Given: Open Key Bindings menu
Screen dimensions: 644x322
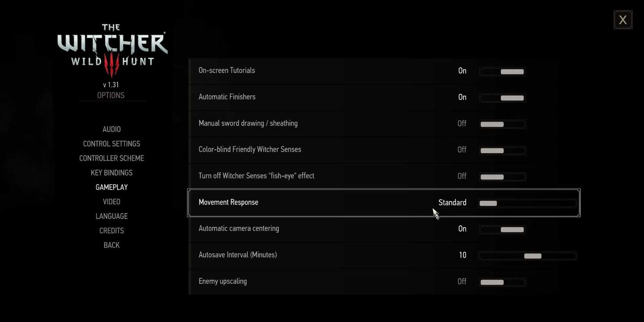Looking at the screenshot, I should [112, 173].
